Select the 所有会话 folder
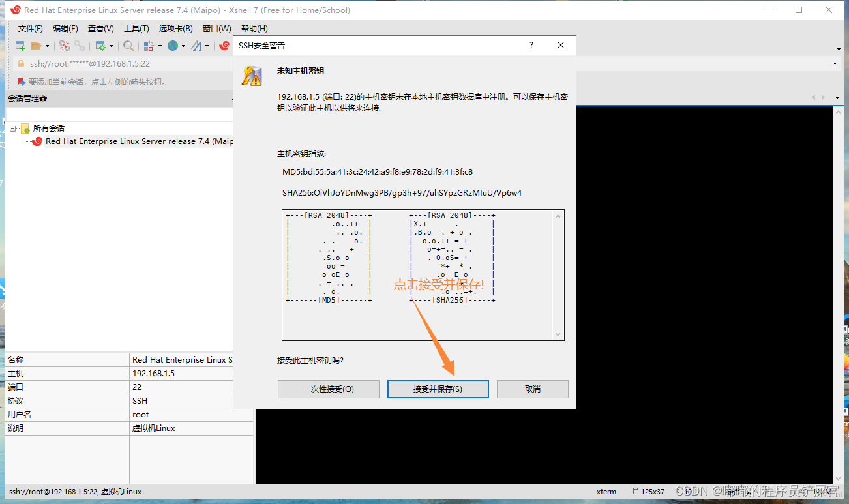The height and width of the screenshot is (504, 849). [x=49, y=128]
